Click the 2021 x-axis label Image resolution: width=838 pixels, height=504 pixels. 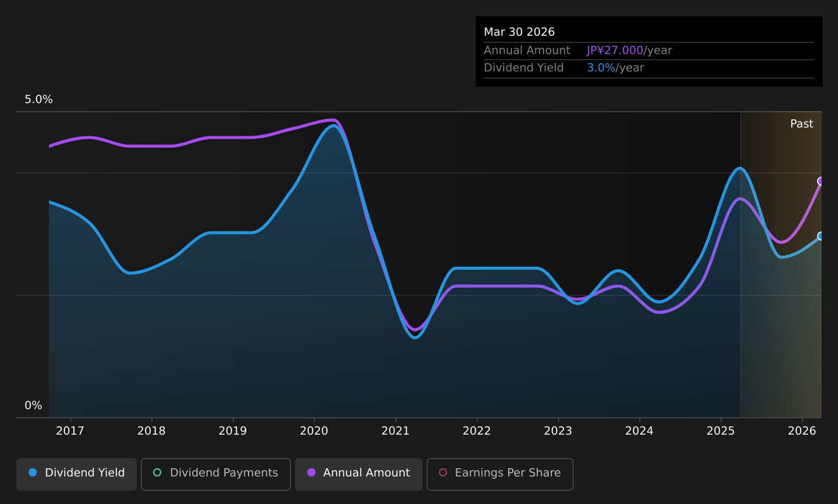pyautogui.click(x=396, y=431)
